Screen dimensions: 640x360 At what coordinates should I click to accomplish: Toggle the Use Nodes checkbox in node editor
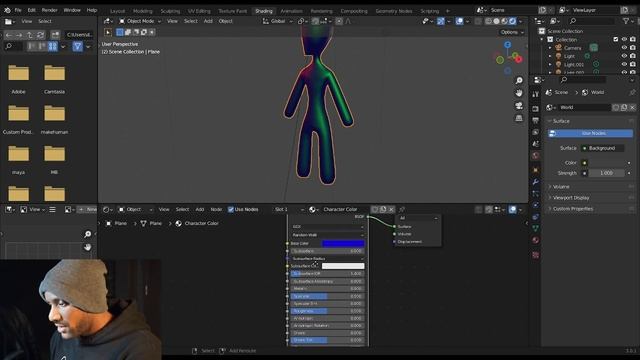click(231, 209)
